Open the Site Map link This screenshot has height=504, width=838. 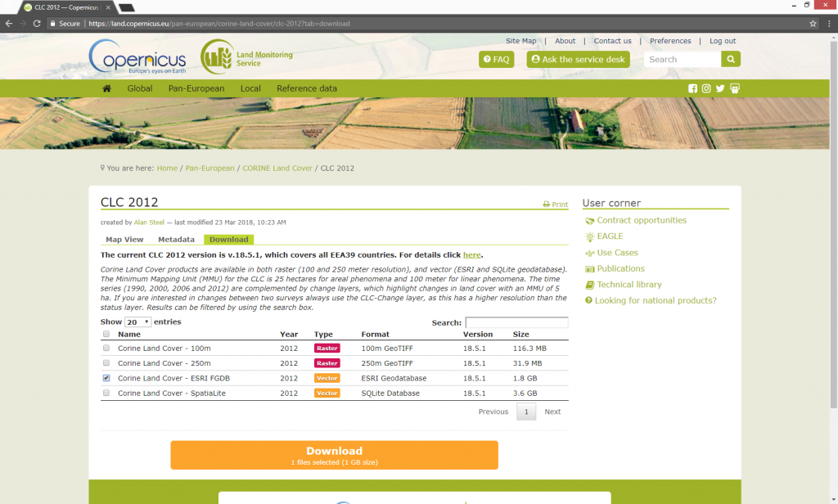point(521,41)
